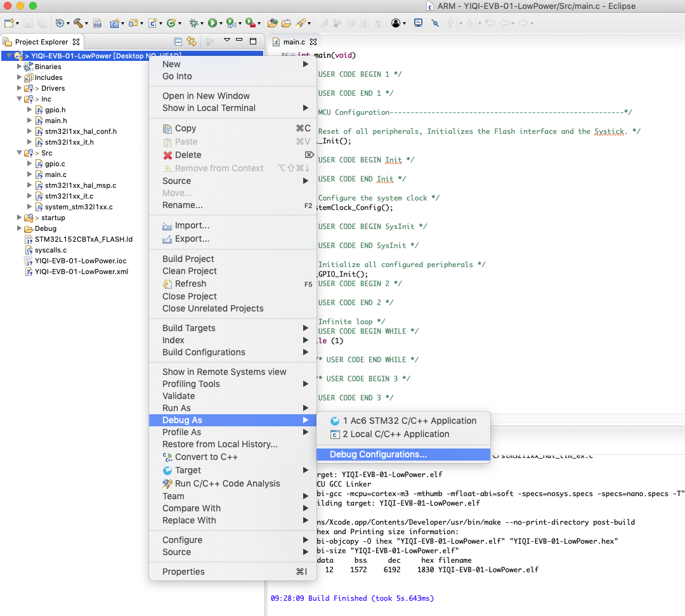Viewport: 685px width, 616px height.
Task: Click Copy in context menu
Action: tap(233, 128)
